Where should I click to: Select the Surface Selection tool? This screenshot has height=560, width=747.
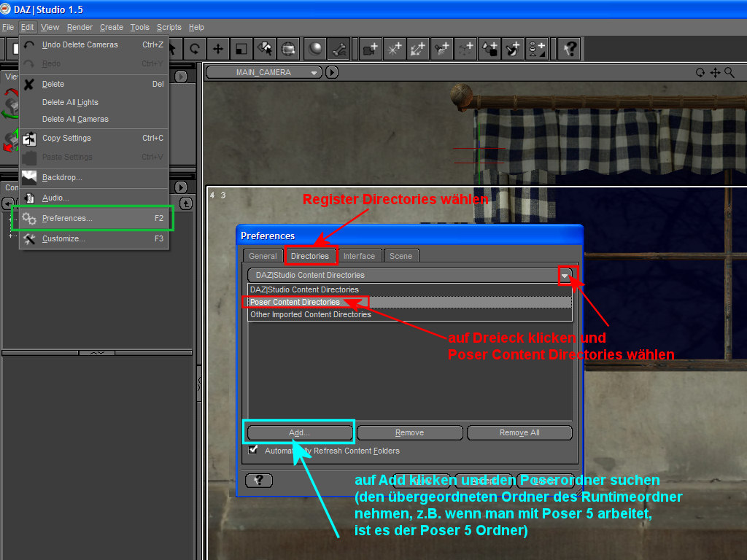coord(265,49)
